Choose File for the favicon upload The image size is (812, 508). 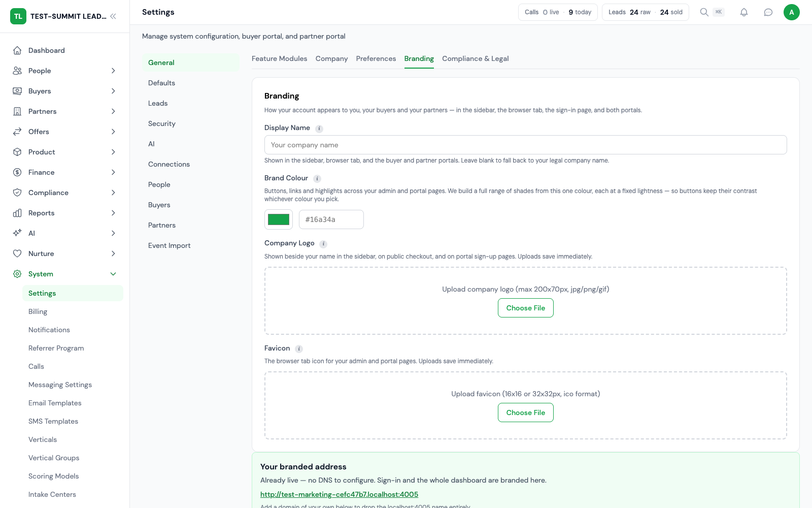tap(526, 412)
